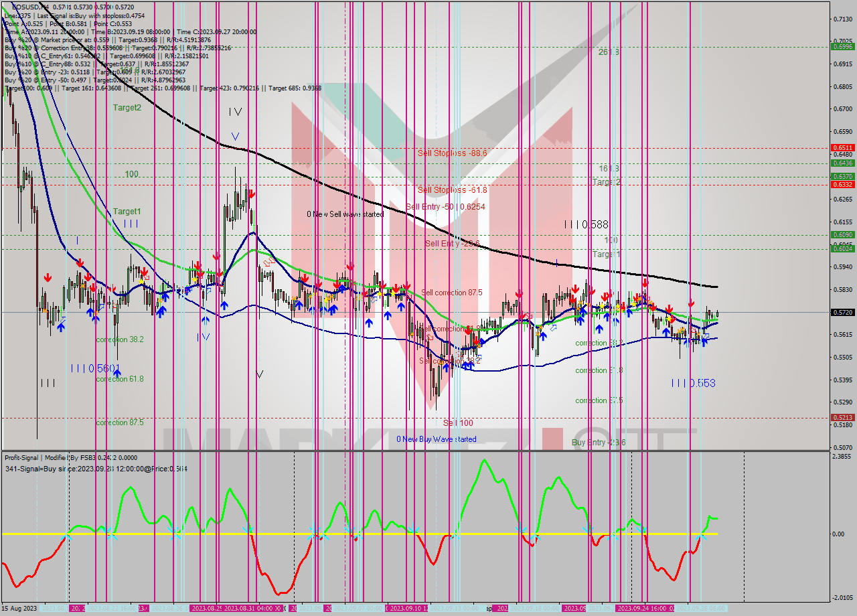Click the red sell arrow near Sell correction 87.5

coord(406,286)
